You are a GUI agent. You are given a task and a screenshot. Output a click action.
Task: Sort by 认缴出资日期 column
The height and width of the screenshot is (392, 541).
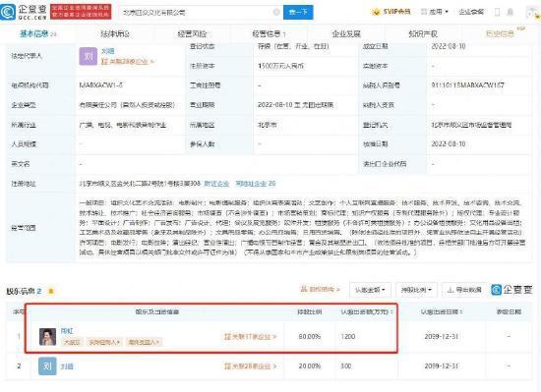pyautogui.click(x=442, y=312)
